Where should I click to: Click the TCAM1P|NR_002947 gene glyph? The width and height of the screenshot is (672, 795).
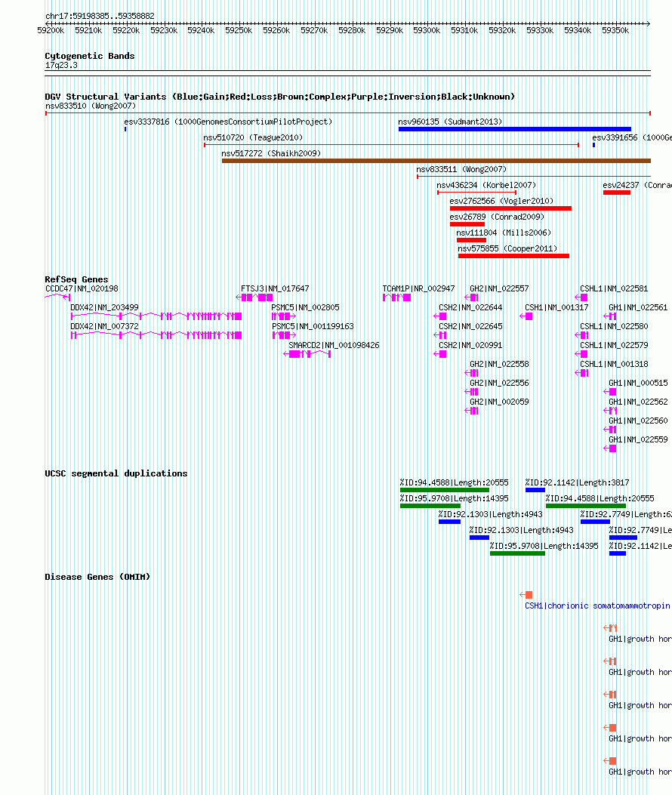coord(396,297)
